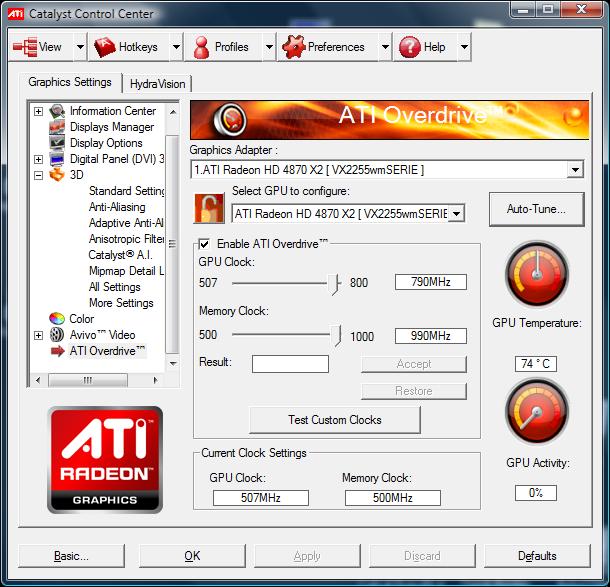610x587 pixels.
Task: Click the 74 °C temperature readout
Action: click(536, 364)
